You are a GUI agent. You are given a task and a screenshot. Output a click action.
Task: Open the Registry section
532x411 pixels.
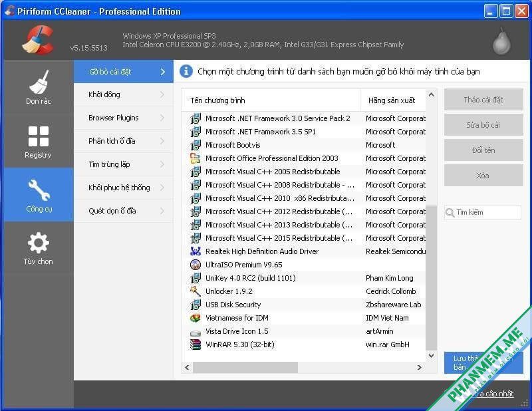(39, 141)
